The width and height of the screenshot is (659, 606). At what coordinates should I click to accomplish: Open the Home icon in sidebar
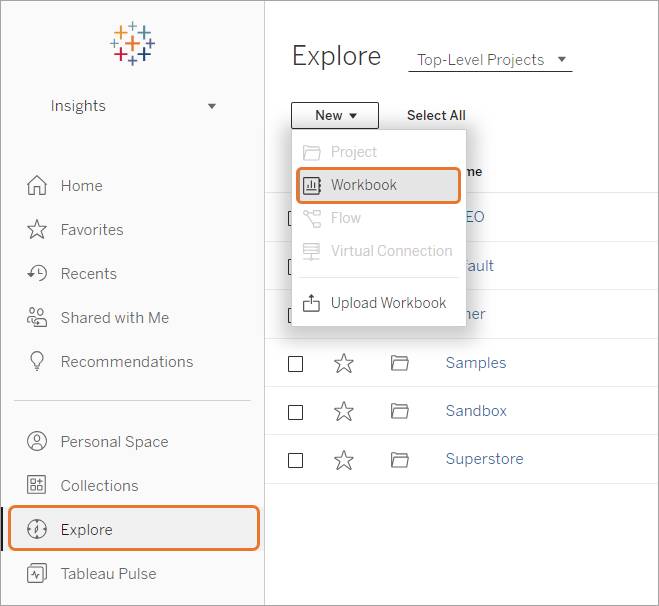37,185
